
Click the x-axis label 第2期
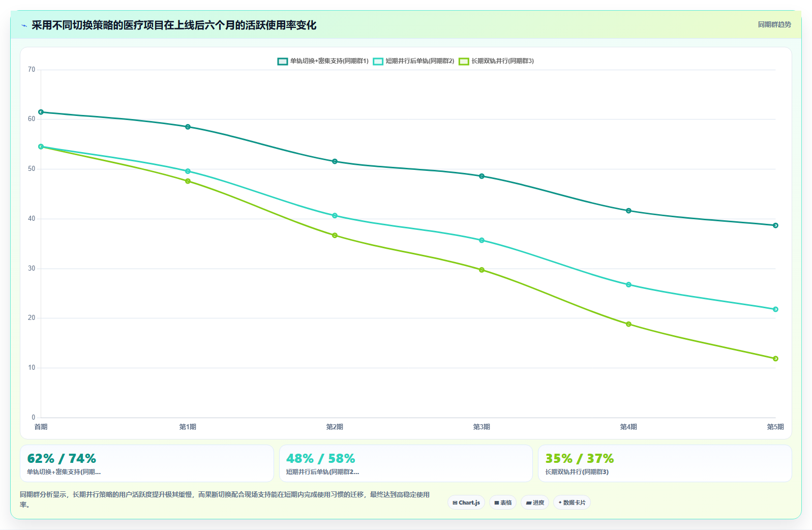click(335, 427)
